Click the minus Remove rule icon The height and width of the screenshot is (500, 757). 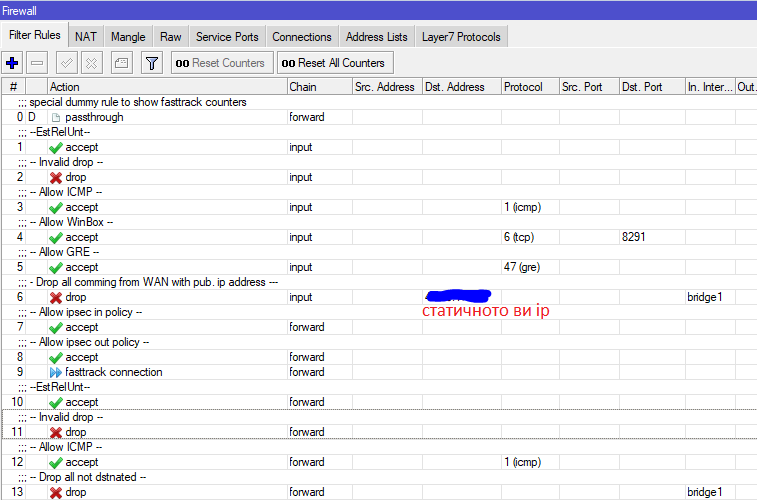coord(37,63)
